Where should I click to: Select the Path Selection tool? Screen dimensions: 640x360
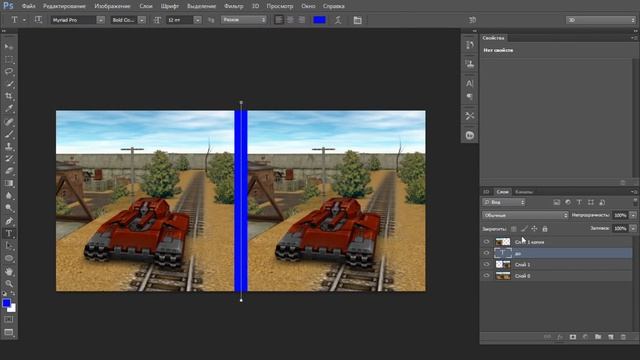(9, 246)
